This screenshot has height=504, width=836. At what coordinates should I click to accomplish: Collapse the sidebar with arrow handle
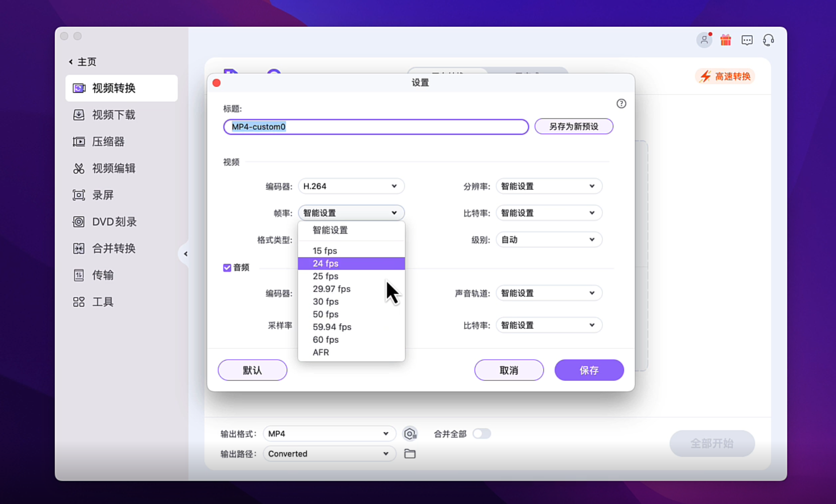pos(185,254)
